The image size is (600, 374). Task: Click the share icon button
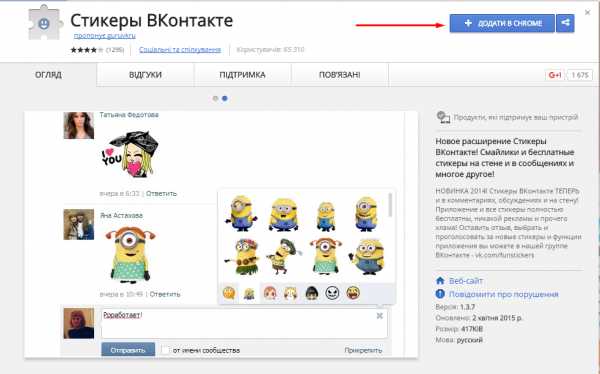[x=565, y=23]
